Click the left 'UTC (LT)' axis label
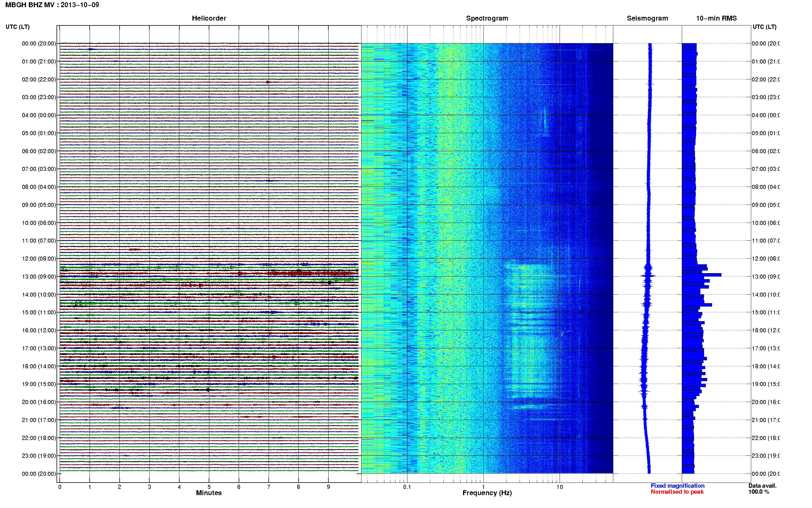Screen dimensions: 812x508 coord(17,27)
